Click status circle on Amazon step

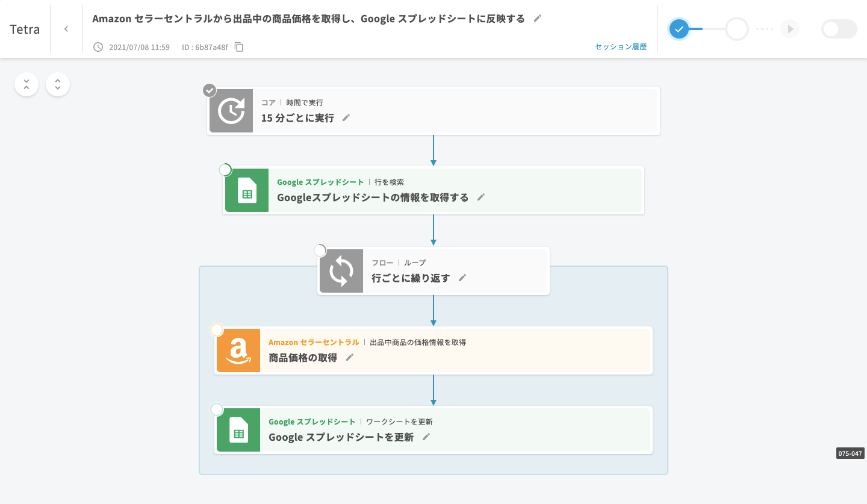point(217,330)
